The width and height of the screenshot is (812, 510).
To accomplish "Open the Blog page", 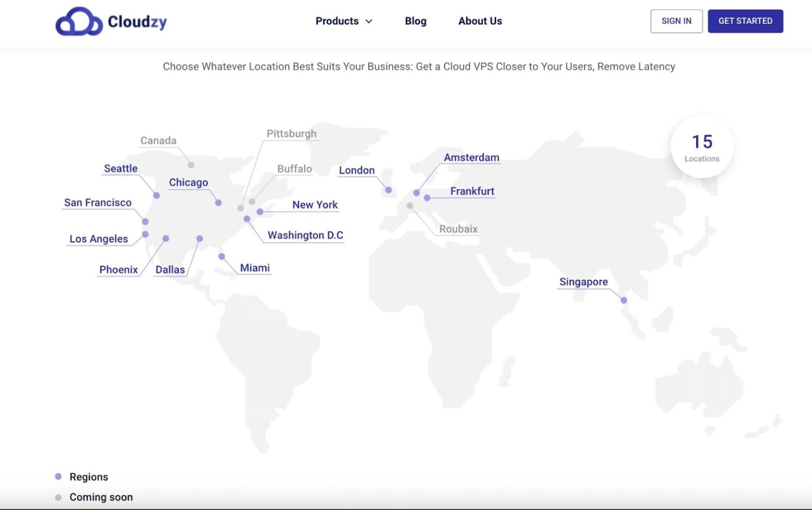I will coord(416,21).
